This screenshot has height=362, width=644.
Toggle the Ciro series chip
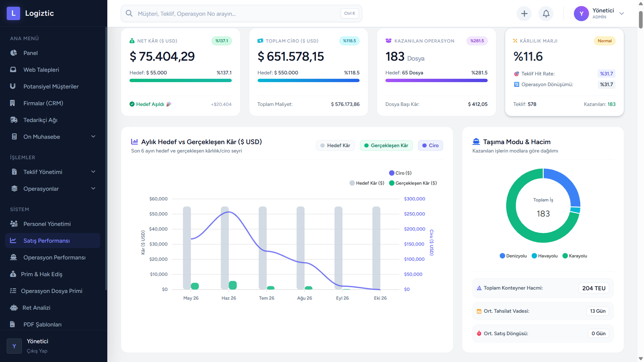coord(430,145)
